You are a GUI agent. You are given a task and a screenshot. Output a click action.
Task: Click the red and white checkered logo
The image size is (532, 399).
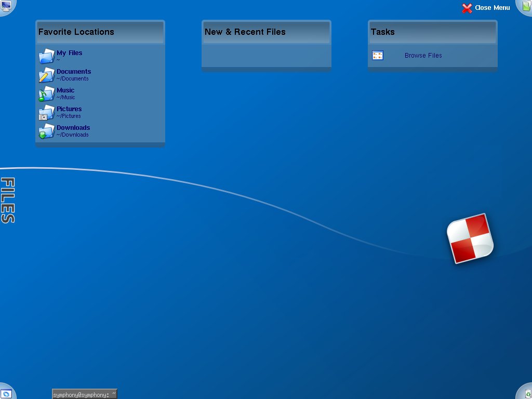click(x=470, y=238)
